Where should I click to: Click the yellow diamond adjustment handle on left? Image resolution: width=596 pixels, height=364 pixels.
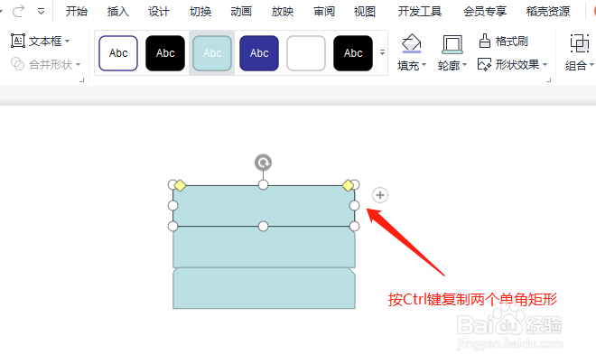(180, 186)
